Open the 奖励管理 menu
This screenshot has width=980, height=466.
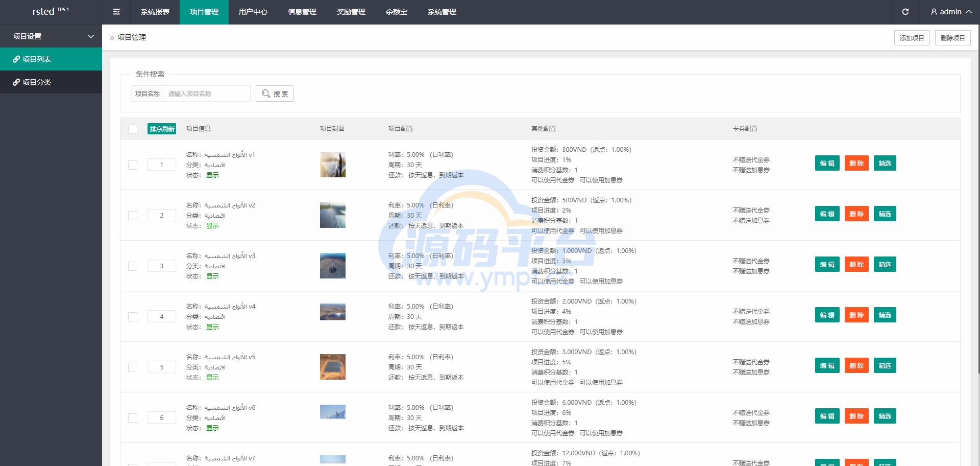point(351,12)
